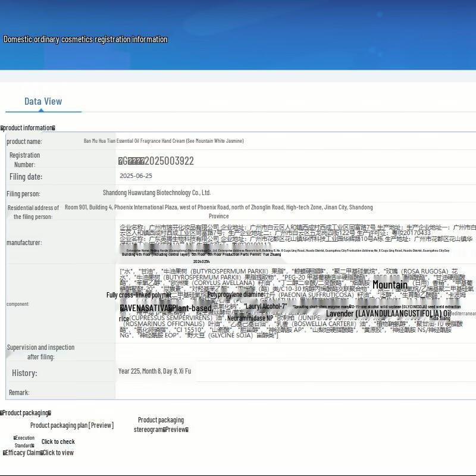Select registration number ending 2025003922
Screen dimensions: 476x476
(x=156, y=161)
